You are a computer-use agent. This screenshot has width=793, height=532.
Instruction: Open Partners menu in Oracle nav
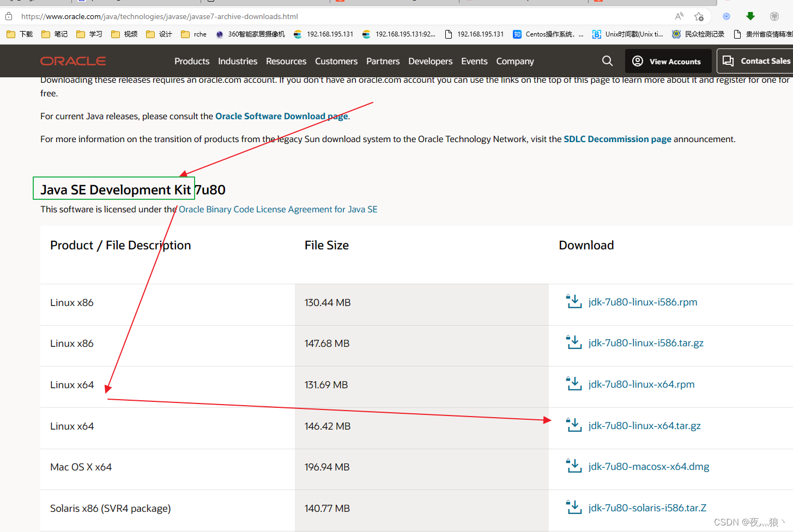pos(383,61)
